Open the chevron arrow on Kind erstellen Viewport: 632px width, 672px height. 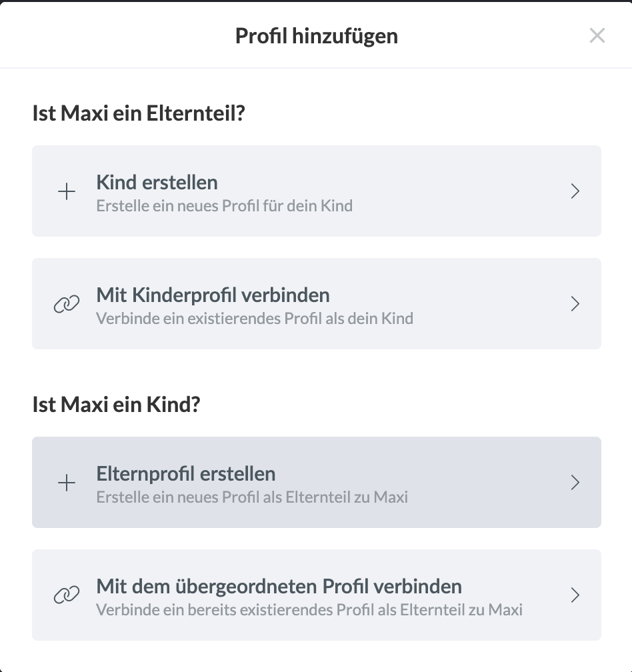(x=575, y=192)
